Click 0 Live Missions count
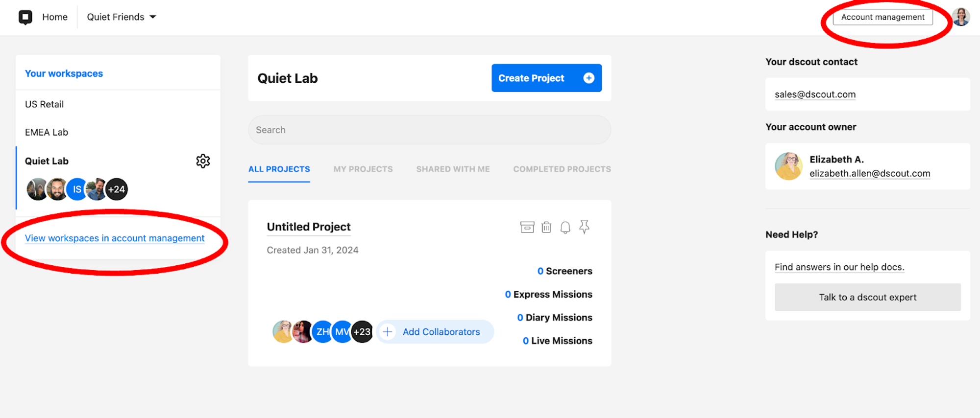The width and height of the screenshot is (980, 418). coord(557,341)
